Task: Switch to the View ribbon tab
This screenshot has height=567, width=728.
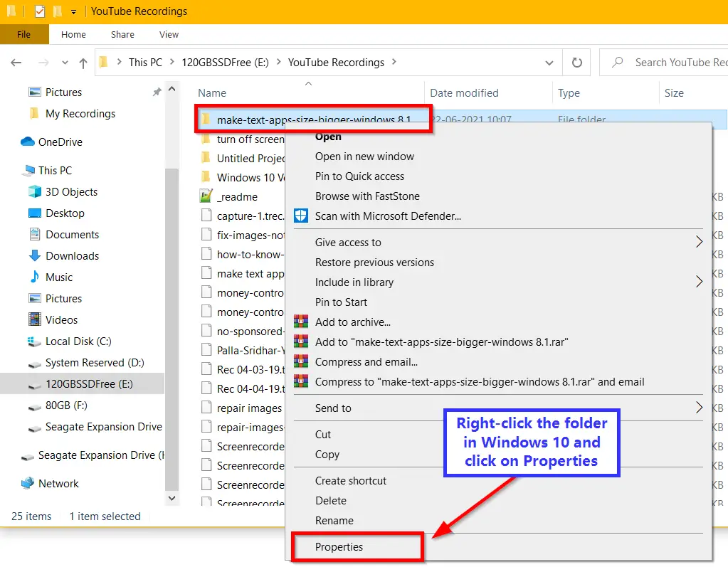Action: tap(169, 34)
